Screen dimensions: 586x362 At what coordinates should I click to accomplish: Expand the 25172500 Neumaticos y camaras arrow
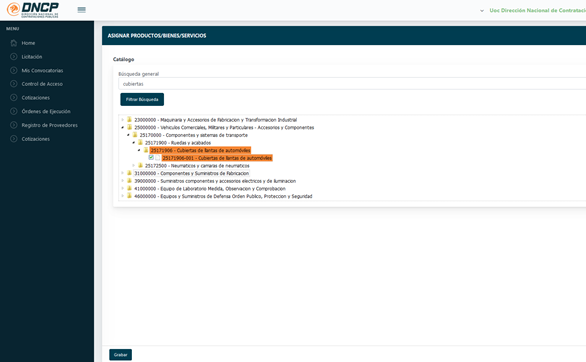(x=134, y=165)
